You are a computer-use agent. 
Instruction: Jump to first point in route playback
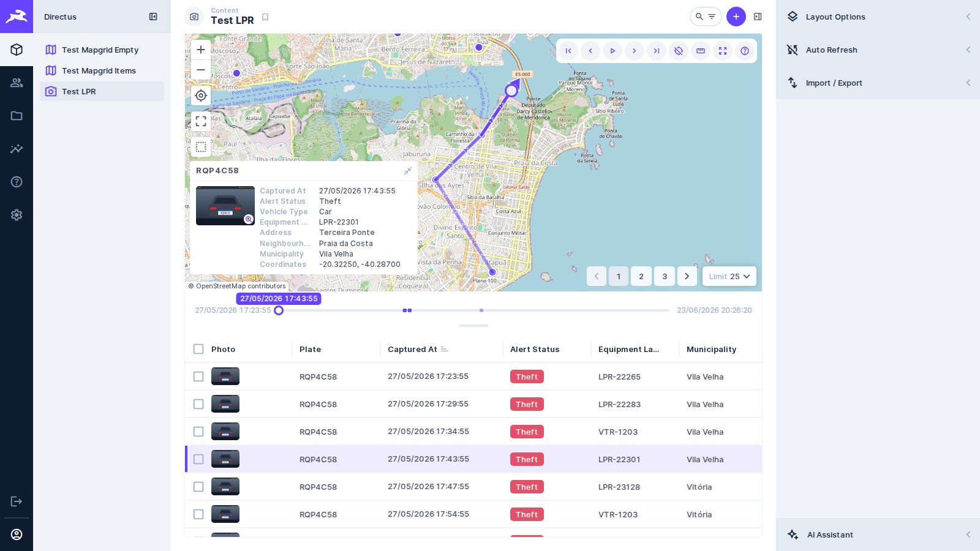click(x=568, y=51)
